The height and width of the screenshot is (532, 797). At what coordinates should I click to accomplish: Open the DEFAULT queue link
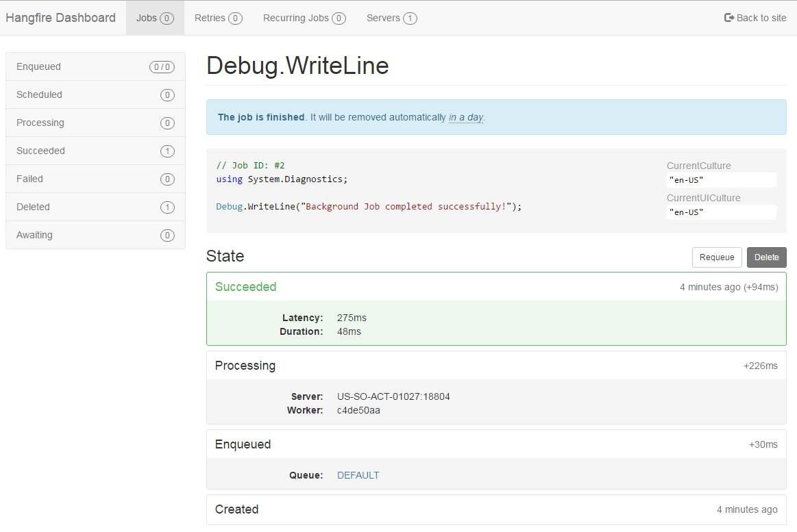pyautogui.click(x=358, y=475)
